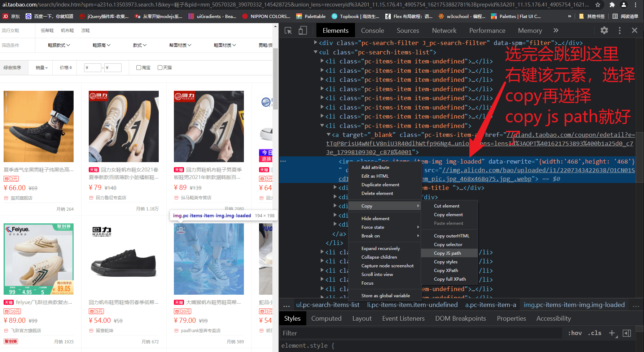Viewport: 644px width, 352px height.
Task: Show more DevTools tabs chevron
Action: click(556, 31)
